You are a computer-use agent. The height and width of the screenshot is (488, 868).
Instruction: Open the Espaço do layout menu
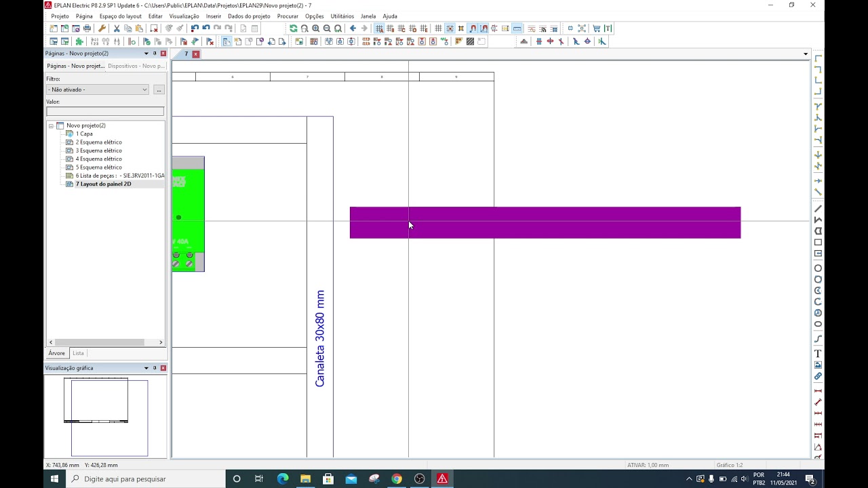click(x=120, y=16)
